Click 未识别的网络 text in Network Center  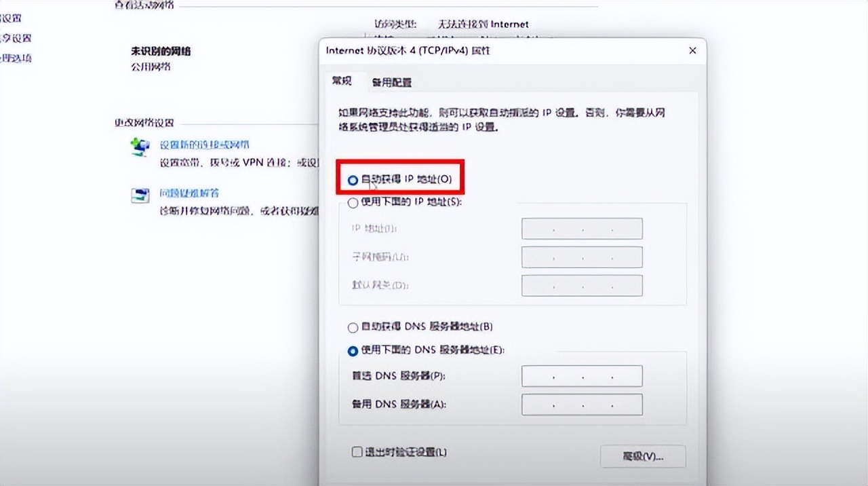[x=161, y=51]
